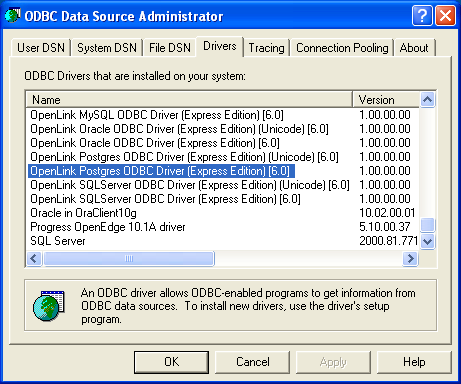Click version 5.10.00.37 value

pos(384,227)
